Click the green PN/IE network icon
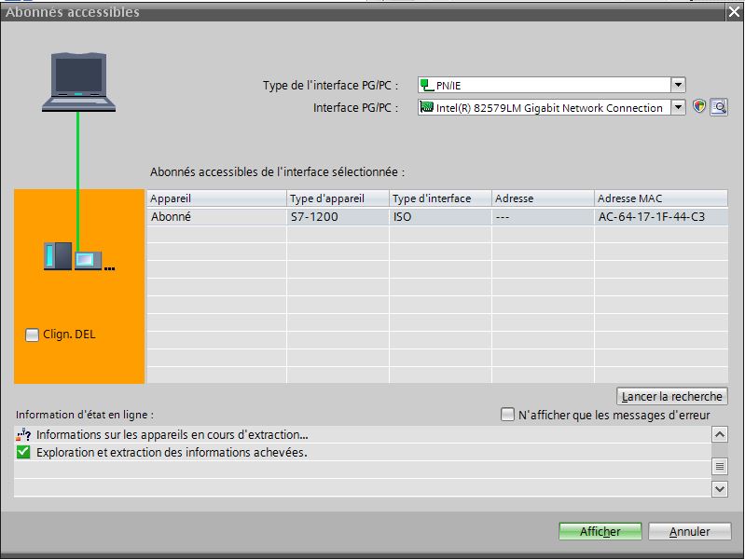Screen dimensions: 745x560 click(426, 85)
